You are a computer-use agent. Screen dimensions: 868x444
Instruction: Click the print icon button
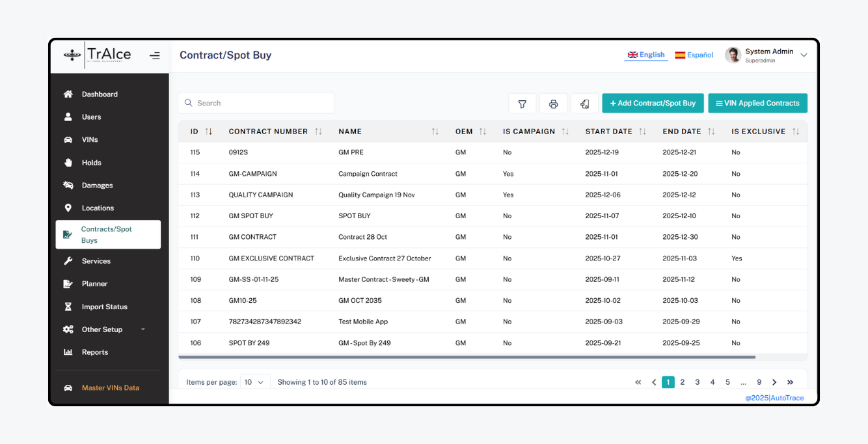553,104
